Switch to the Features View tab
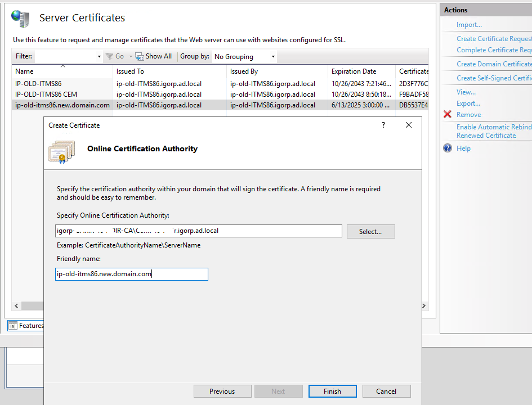532x405 pixels. point(26,326)
